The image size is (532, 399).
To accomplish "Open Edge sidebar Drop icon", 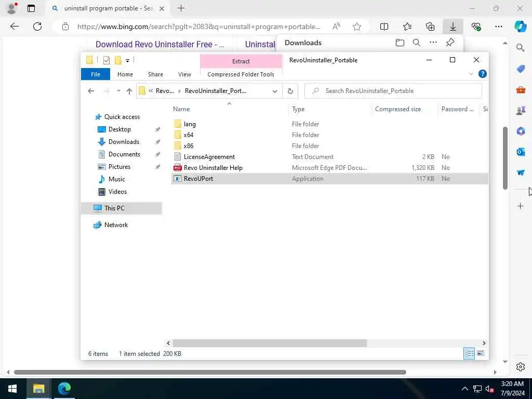I will click(x=521, y=172).
